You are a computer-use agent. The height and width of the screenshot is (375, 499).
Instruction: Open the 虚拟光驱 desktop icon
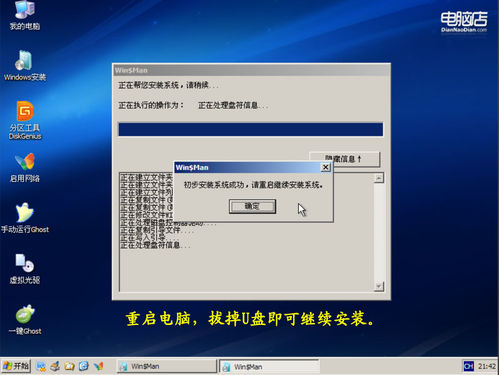[25, 269]
